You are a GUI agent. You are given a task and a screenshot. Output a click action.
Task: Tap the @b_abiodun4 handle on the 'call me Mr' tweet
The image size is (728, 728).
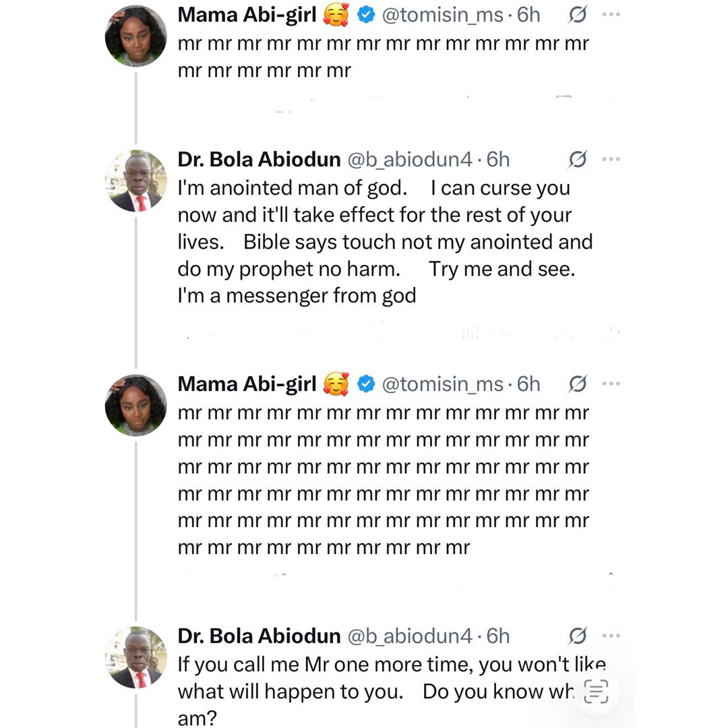point(409,636)
